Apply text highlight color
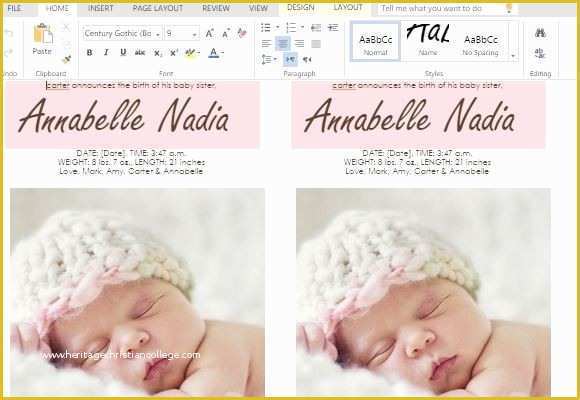The width and height of the screenshot is (580, 400). pyautogui.click(x=190, y=53)
